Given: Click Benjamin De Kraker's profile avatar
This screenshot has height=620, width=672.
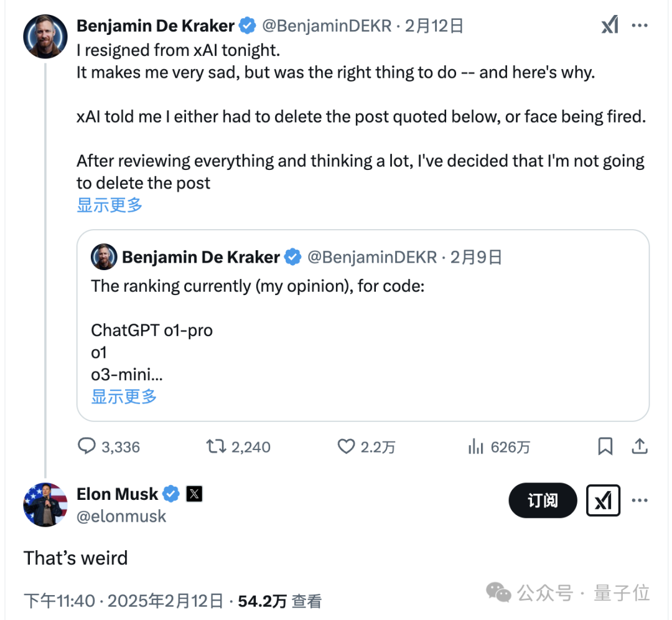Looking at the screenshot, I should point(45,37).
